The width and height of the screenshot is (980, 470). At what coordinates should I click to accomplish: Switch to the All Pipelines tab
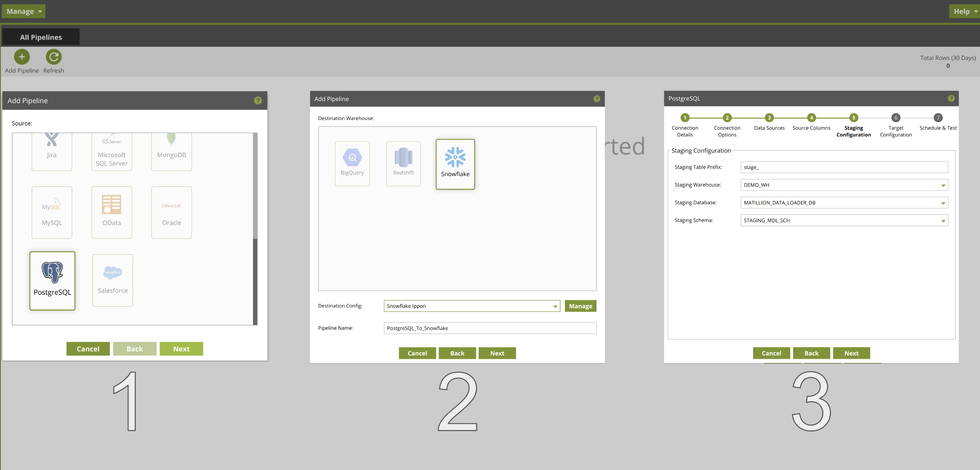(41, 37)
